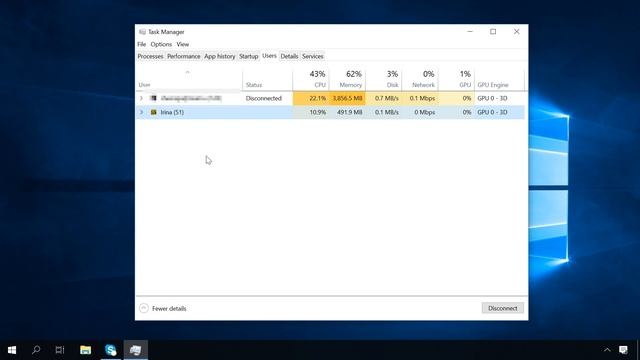
Task: Sort by the GPU Engine column header
Action: 499,79
